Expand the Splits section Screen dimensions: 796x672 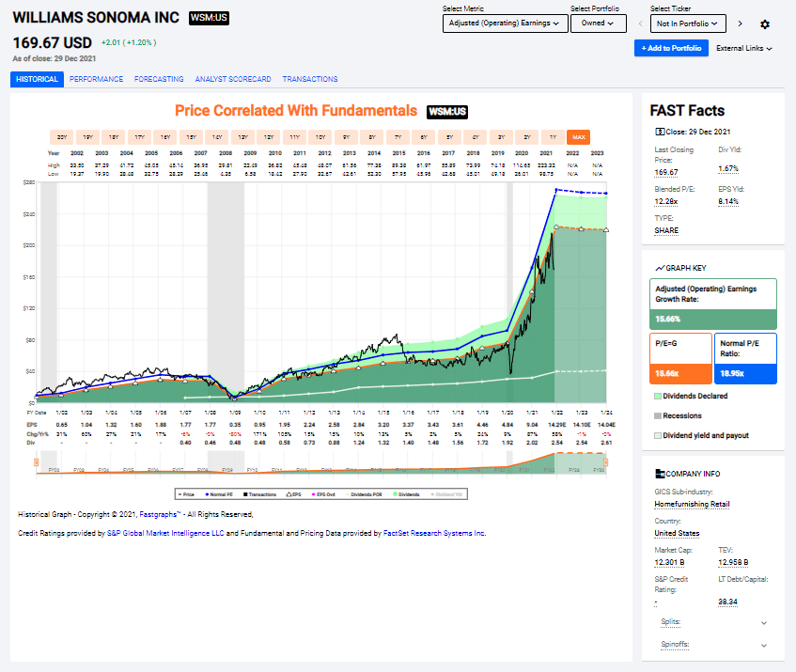coord(713,622)
